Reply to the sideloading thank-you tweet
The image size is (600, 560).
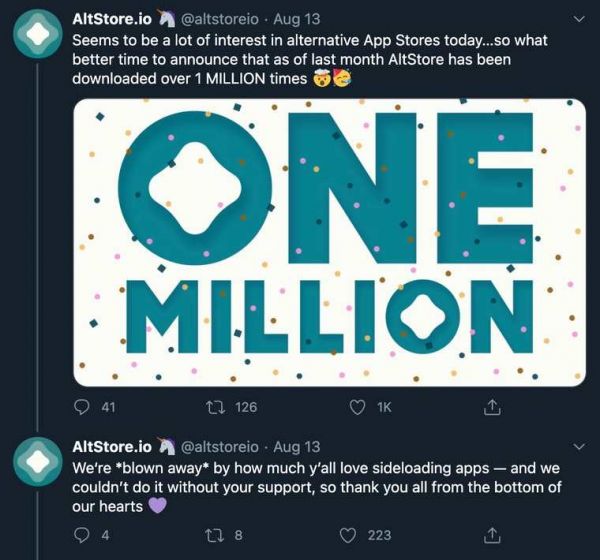coord(85,535)
